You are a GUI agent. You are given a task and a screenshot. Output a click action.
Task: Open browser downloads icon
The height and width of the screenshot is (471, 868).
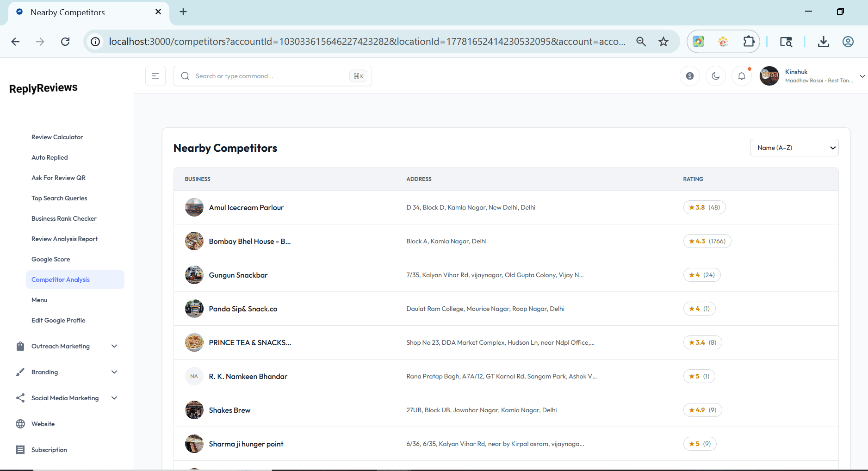[824, 42]
